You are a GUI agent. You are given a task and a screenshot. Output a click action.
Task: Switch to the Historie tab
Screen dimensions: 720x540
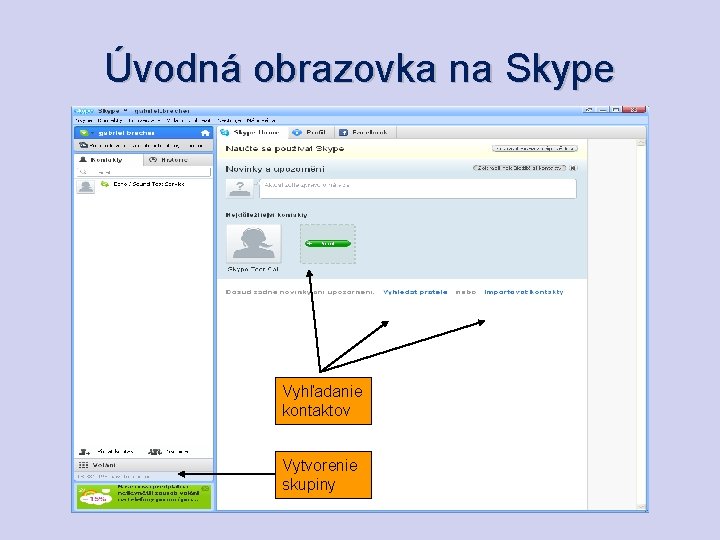178,160
